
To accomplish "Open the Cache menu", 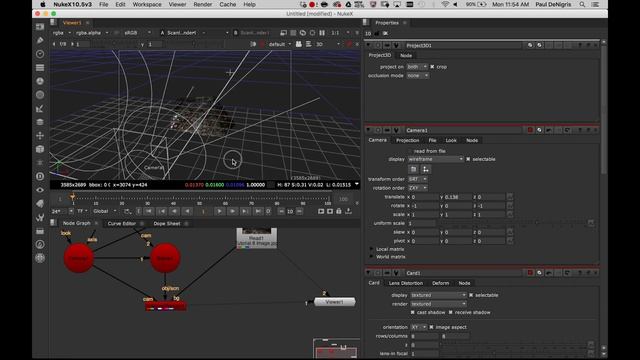I will pyautogui.click(x=227, y=4).
